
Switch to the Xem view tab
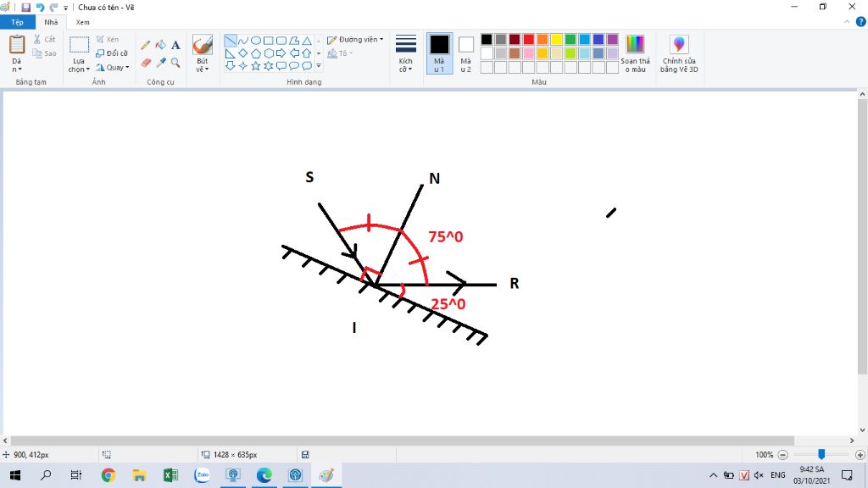pos(82,22)
